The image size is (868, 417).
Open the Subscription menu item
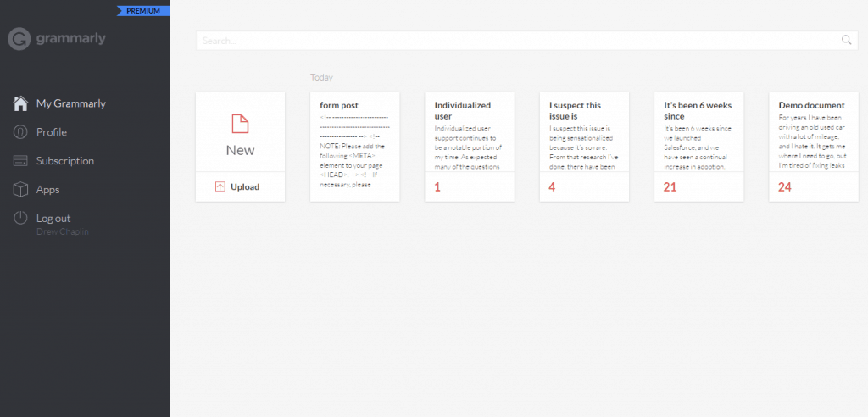(x=64, y=161)
